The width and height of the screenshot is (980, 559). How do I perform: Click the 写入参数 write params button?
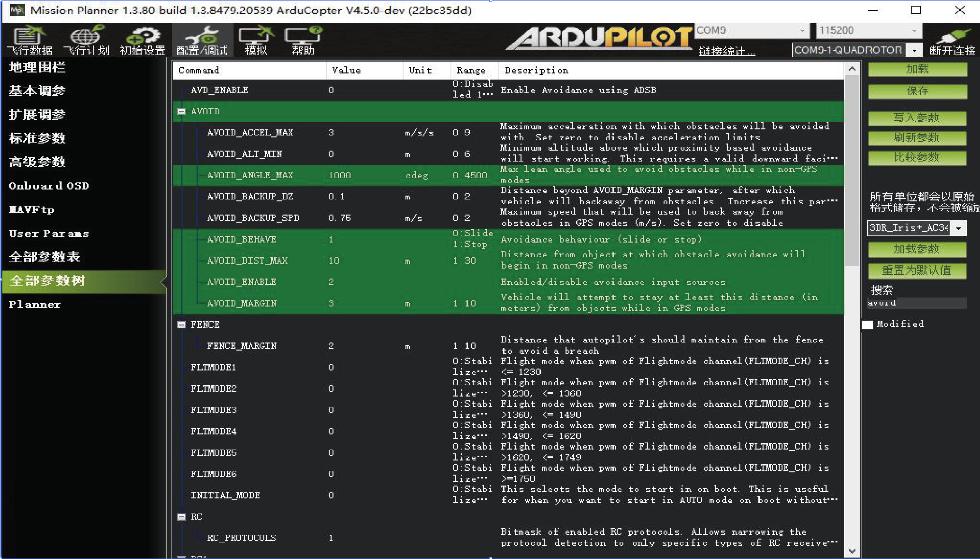(x=917, y=118)
